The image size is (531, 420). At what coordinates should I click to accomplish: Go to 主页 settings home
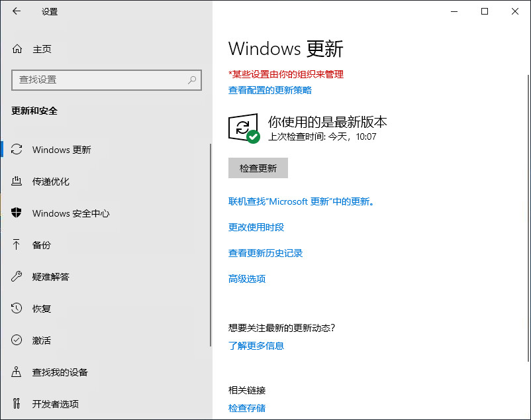(42, 49)
